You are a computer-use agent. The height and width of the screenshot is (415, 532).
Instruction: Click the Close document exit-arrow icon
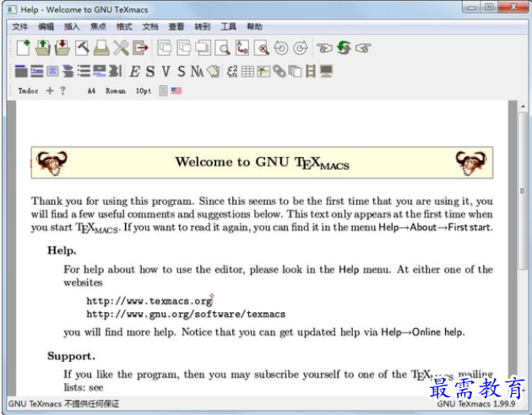[140, 48]
